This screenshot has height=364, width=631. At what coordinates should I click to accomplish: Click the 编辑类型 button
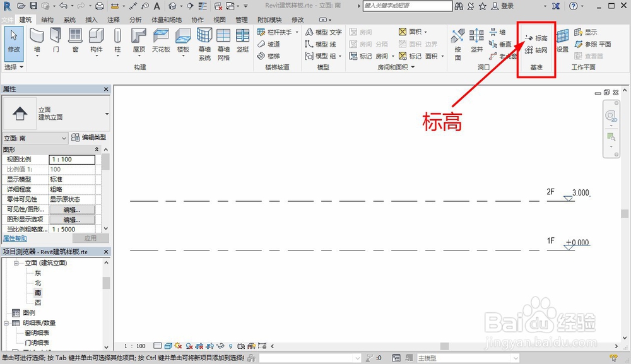[88, 138]
